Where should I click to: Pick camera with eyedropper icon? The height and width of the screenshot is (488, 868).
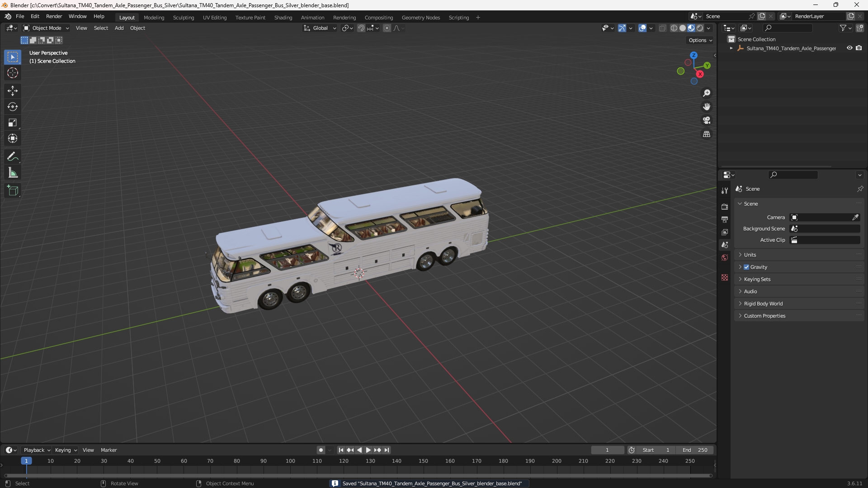(x=855, y=217)
